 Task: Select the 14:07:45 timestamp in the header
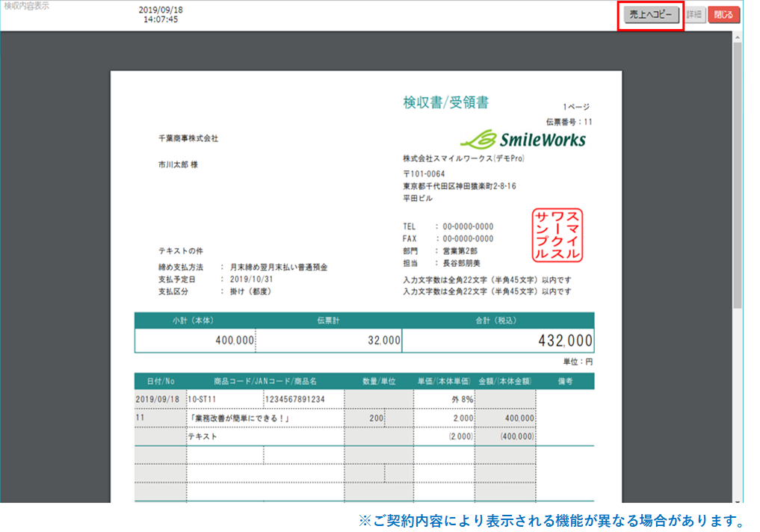[x=161, y=19]
